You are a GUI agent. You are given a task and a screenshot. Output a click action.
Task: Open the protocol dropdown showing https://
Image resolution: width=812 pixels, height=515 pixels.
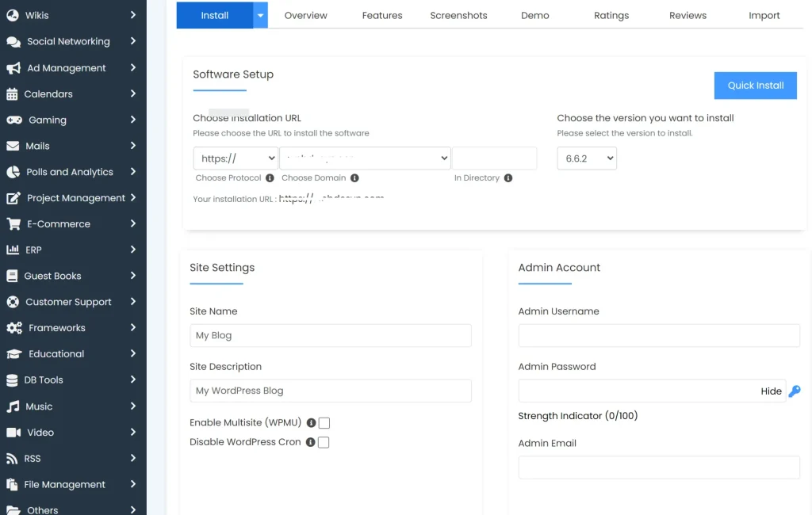coord(235,158)
